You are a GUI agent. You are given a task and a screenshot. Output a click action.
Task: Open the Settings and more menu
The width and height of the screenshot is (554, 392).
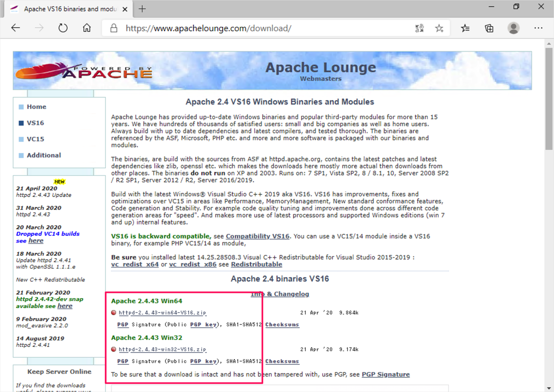pos(538,28)
